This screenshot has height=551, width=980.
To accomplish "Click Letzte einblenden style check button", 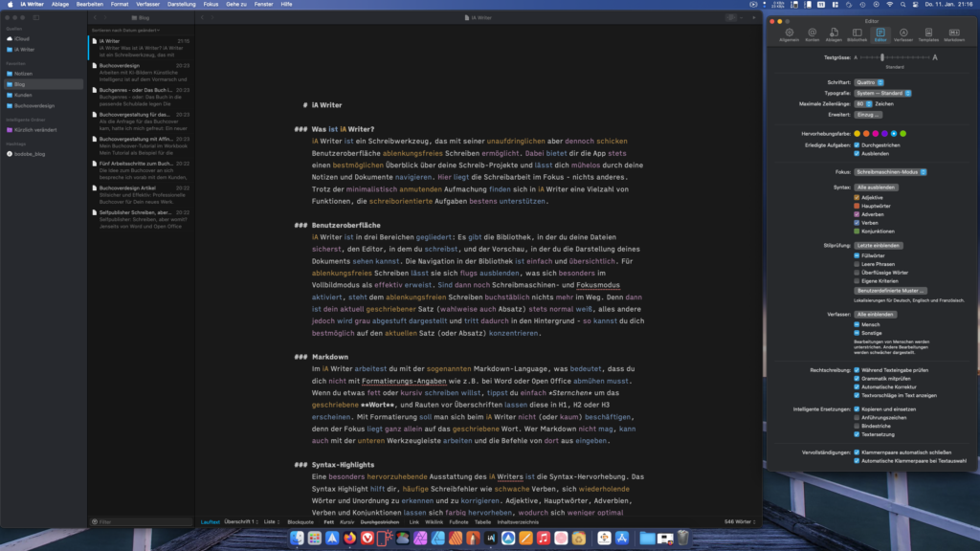I will pos(879,246).
